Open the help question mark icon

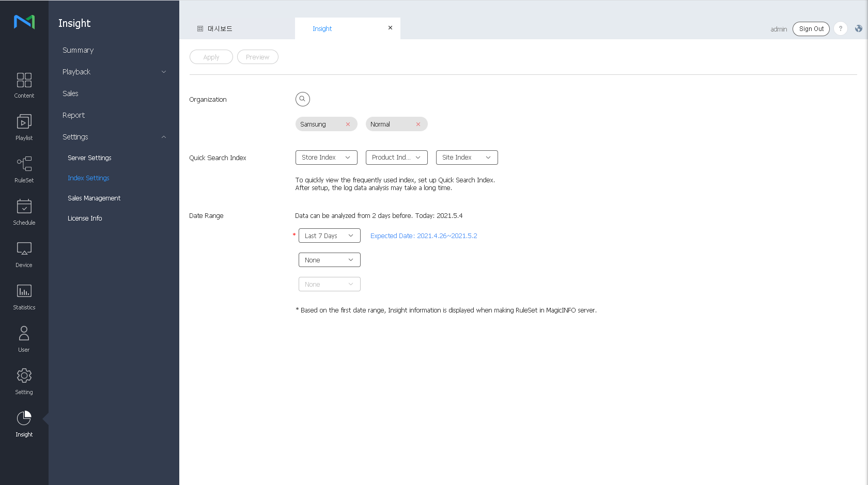pyautogui.click(x=841, y=29)
